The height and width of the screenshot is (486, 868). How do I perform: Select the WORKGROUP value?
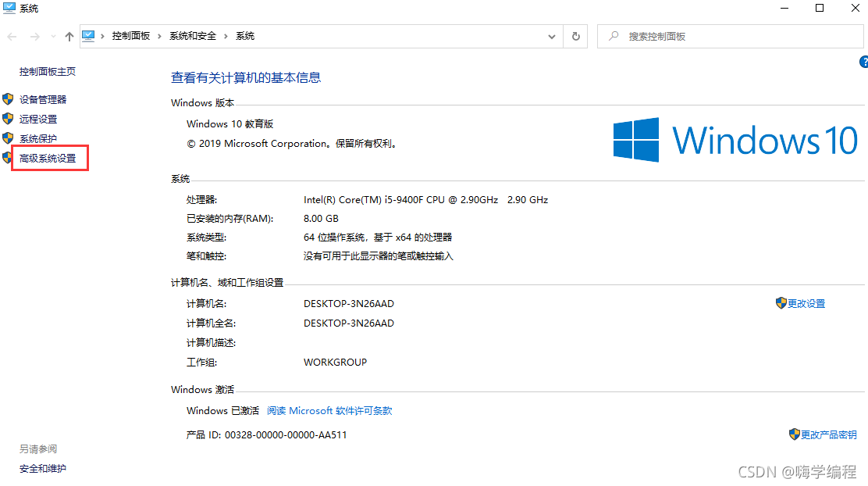335,362
